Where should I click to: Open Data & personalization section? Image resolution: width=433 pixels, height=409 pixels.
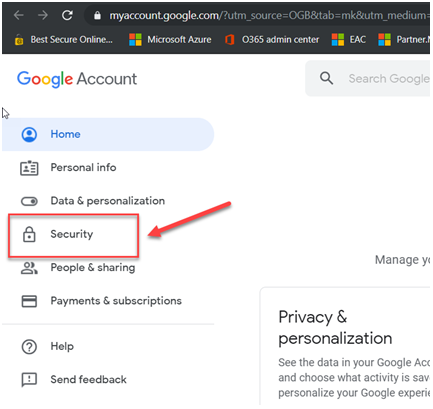pyautogui.click(x=108, y=201)
